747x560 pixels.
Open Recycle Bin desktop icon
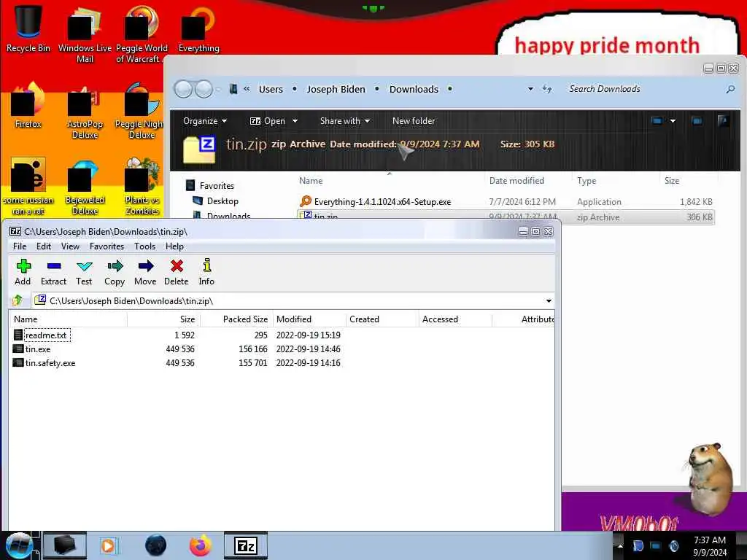pyautogui.click(x=28, y=28)
